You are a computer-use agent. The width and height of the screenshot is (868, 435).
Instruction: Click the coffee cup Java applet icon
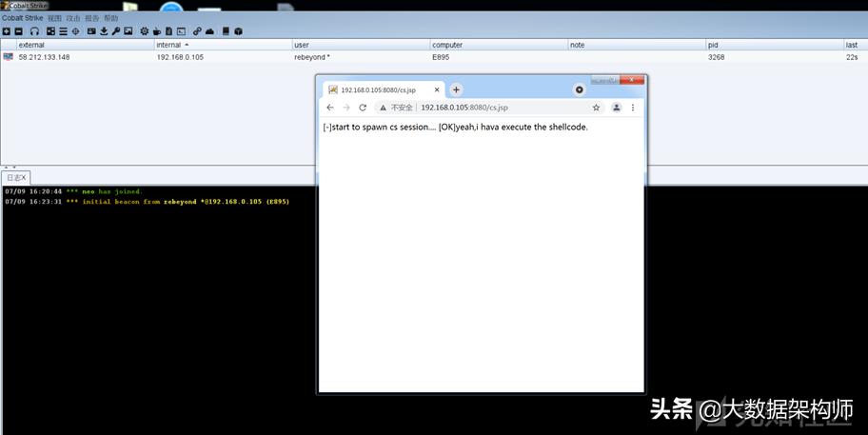157,32
